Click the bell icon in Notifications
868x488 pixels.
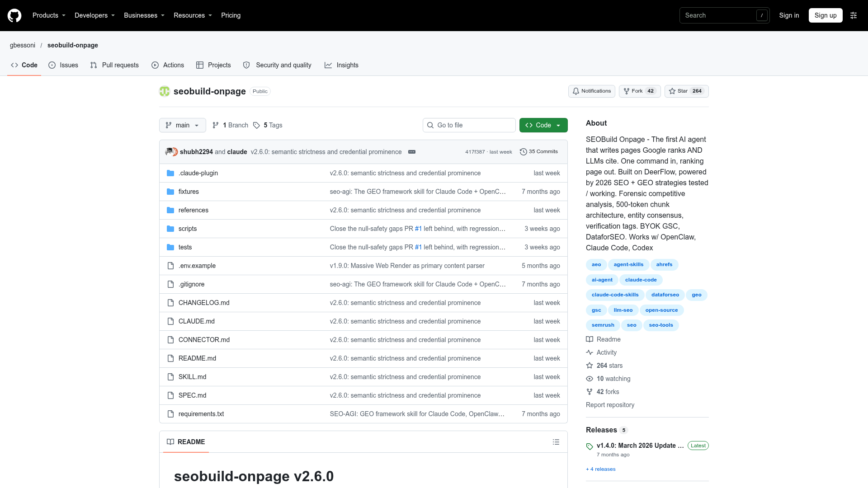point(576,91)
